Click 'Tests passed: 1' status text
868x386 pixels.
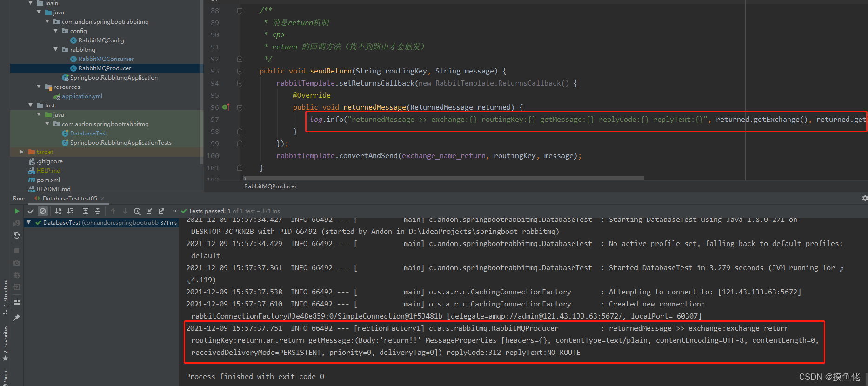(209, 211)
